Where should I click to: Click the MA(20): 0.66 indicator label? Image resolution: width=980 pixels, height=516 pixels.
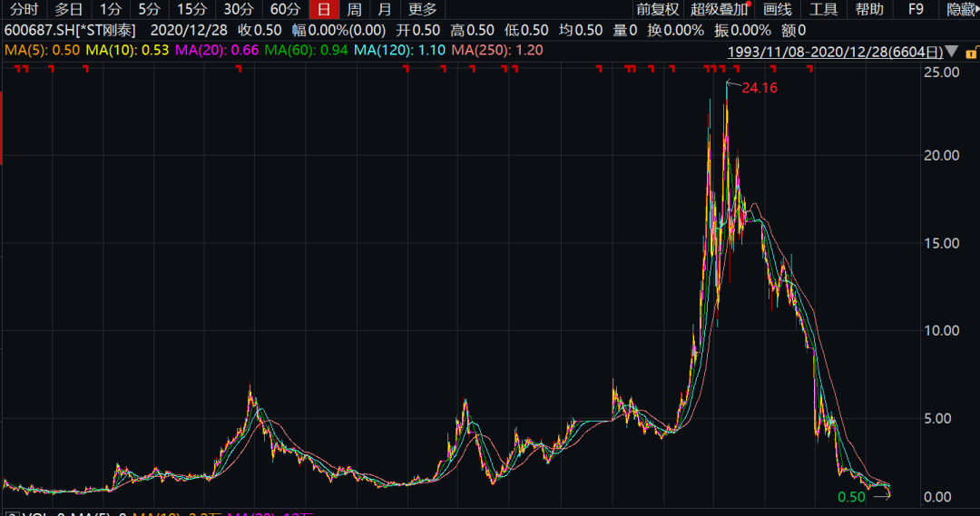click(216, 51)
